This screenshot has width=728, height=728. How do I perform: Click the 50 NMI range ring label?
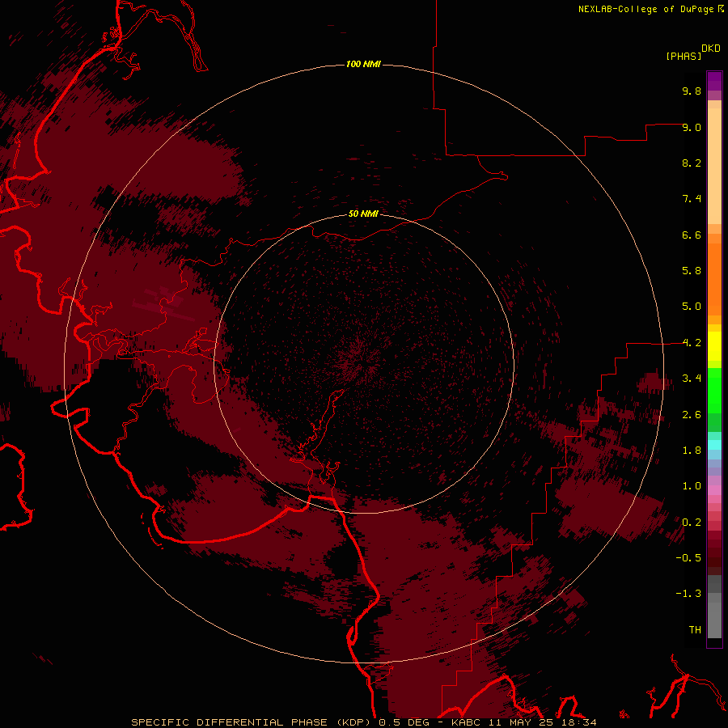coord(363,214)
